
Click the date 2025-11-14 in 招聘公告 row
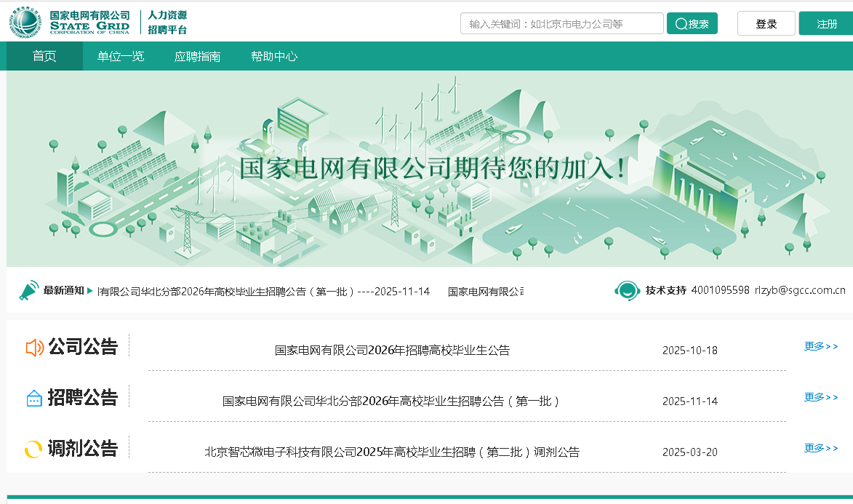(690, 401)
